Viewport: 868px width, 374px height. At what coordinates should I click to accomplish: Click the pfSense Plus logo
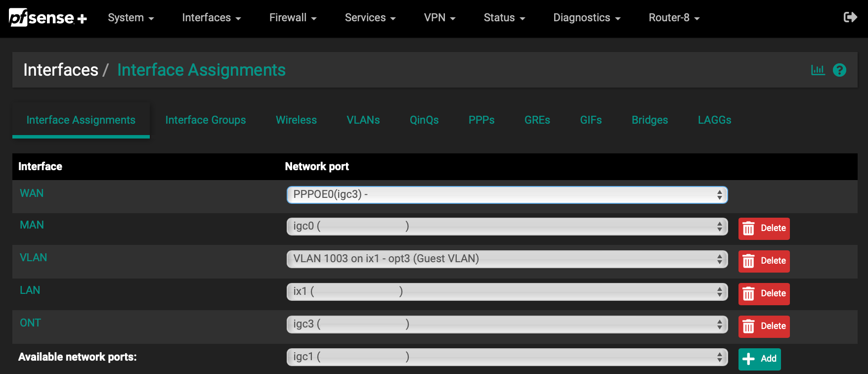pyautogui.click(x=48, y=18)
